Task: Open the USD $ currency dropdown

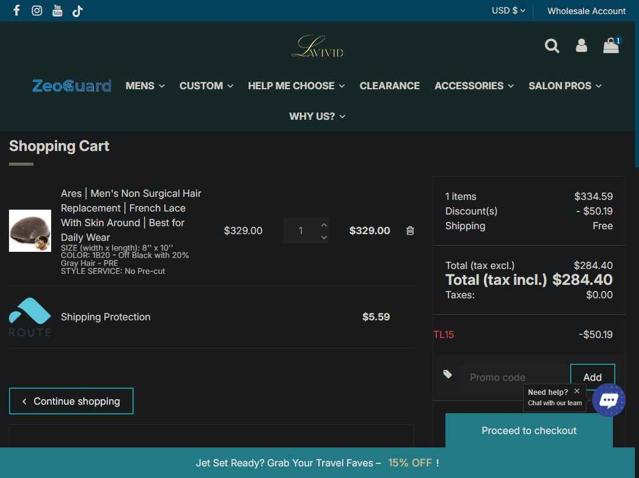Action: point(508,11)
